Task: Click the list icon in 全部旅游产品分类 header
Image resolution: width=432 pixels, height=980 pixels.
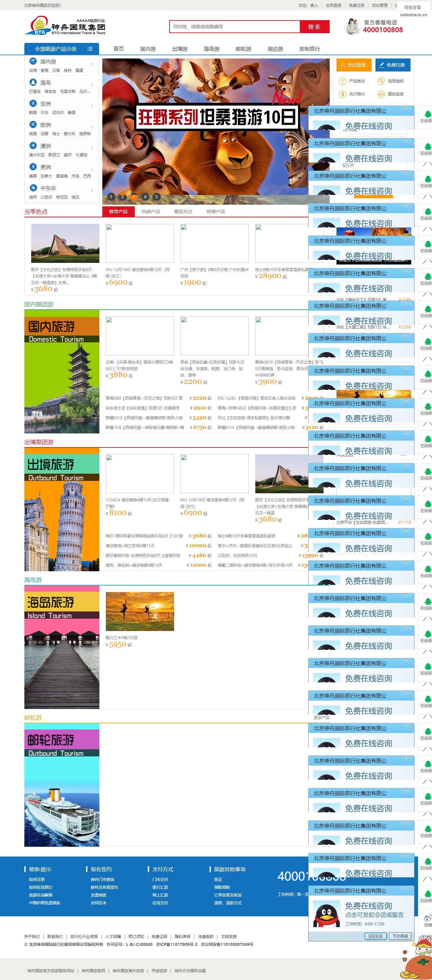Action: click(x=90, y=49)
